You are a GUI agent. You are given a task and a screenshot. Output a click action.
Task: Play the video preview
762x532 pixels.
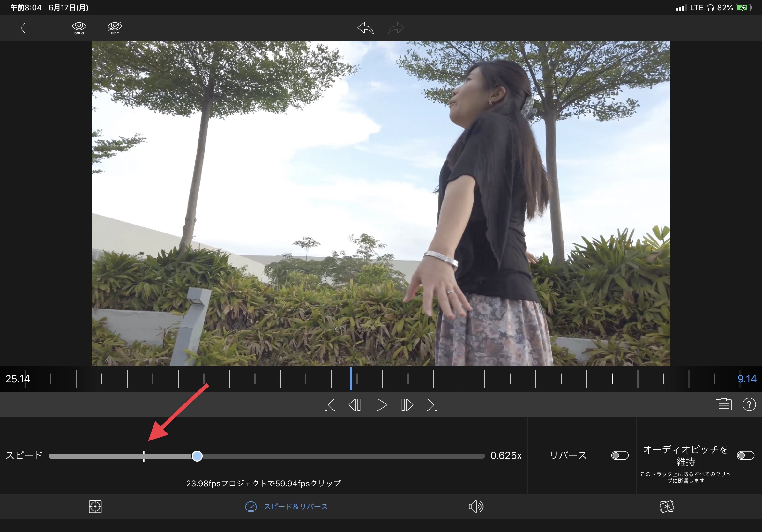381,405
